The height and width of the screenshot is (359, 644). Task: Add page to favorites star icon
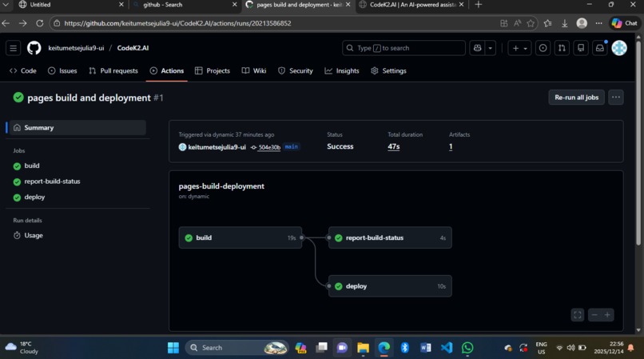531,23
